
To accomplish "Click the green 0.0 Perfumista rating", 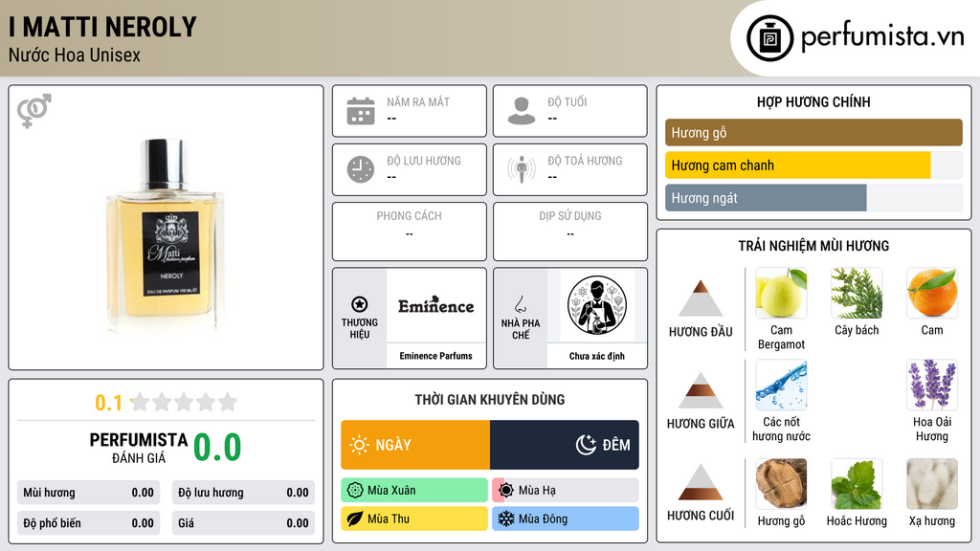I will pyautogui.click(x=217, y=448).
